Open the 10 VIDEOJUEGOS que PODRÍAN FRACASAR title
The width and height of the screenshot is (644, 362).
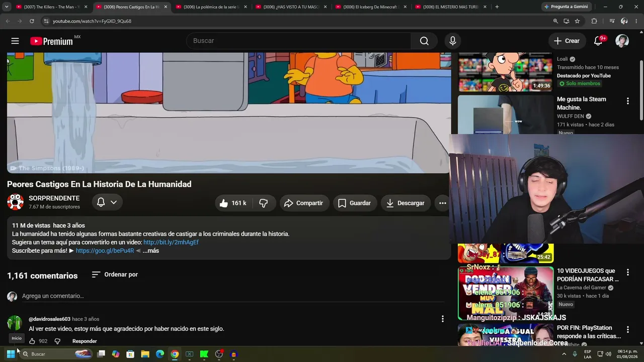[x=588, y=275]
